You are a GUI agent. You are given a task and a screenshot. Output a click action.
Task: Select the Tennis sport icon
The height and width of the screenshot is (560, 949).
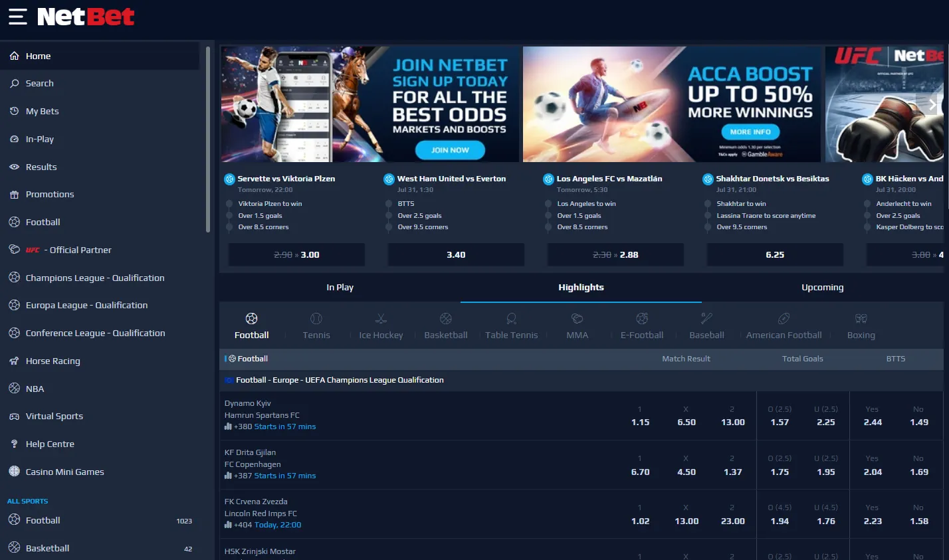click(316, 319)
